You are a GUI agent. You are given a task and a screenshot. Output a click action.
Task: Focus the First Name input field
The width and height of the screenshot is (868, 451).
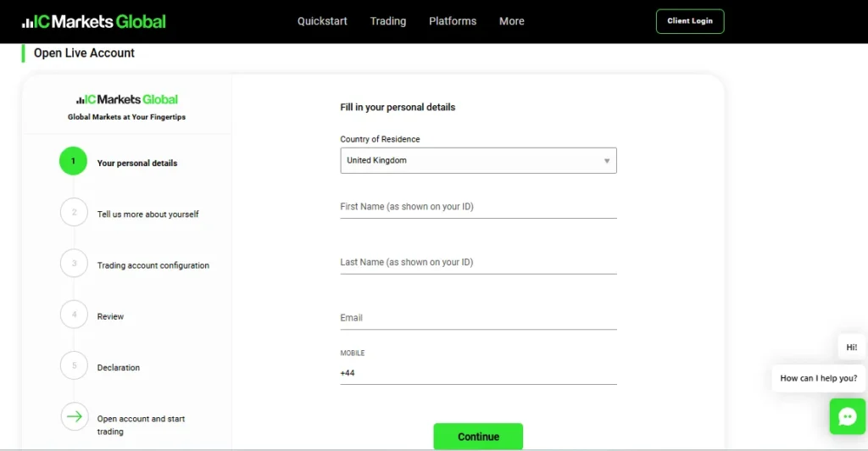pyautogui.click(x=478, y=207)
